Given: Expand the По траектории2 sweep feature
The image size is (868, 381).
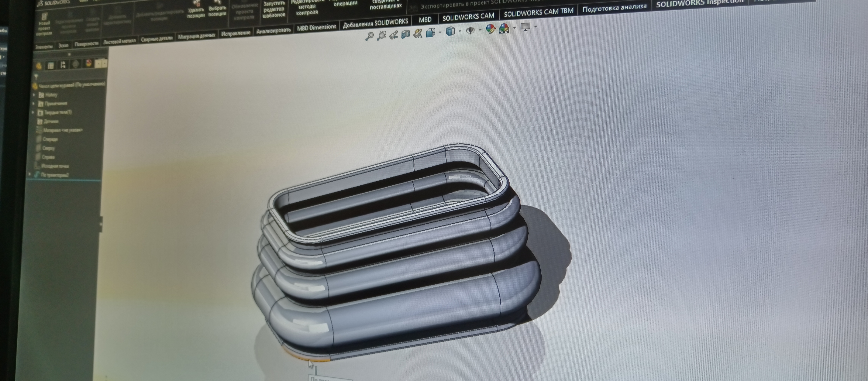Looking at the screenshot, I should pos(30,174).
